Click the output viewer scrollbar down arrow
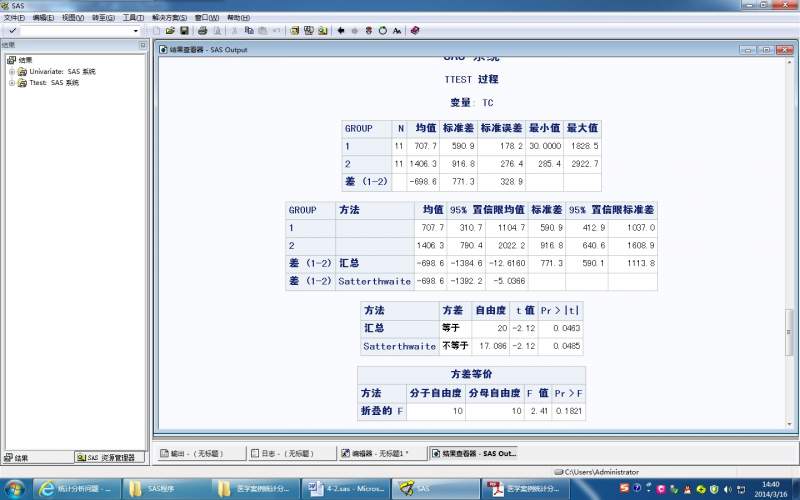800x500 pixels. pos(789,424)
